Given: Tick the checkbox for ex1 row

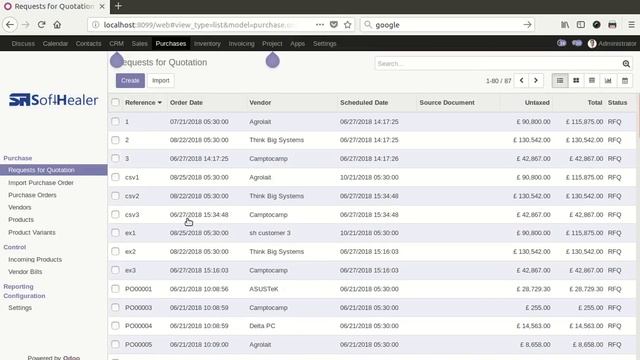Looking at the screenshot, I should coord(116,233).
